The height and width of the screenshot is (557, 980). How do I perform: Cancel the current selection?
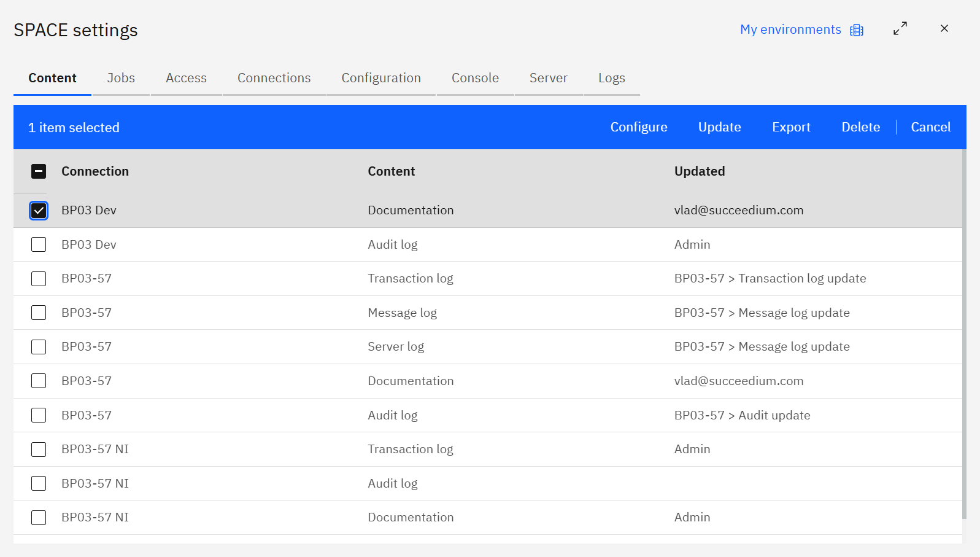[x=930, y=127]
